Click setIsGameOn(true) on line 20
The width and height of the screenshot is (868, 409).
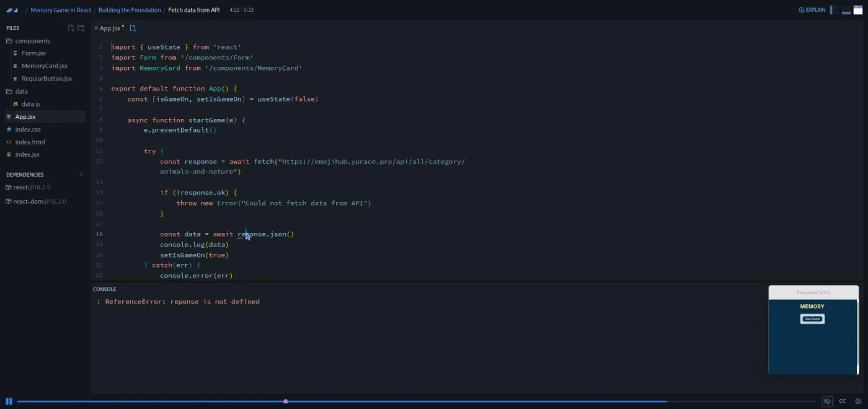tap(194, 255)
